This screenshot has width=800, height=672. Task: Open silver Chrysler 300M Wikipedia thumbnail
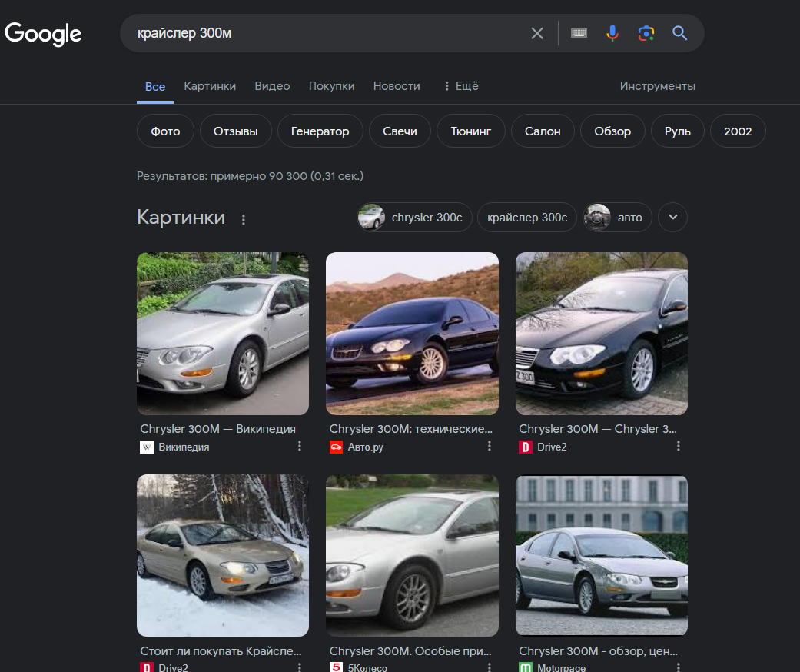[x=223, y=334]
